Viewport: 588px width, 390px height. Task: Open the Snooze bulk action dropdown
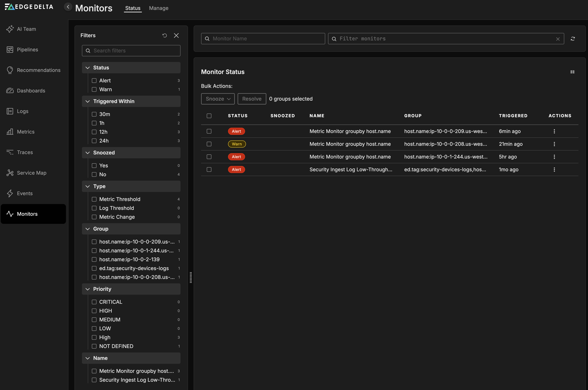pos(218,99)
